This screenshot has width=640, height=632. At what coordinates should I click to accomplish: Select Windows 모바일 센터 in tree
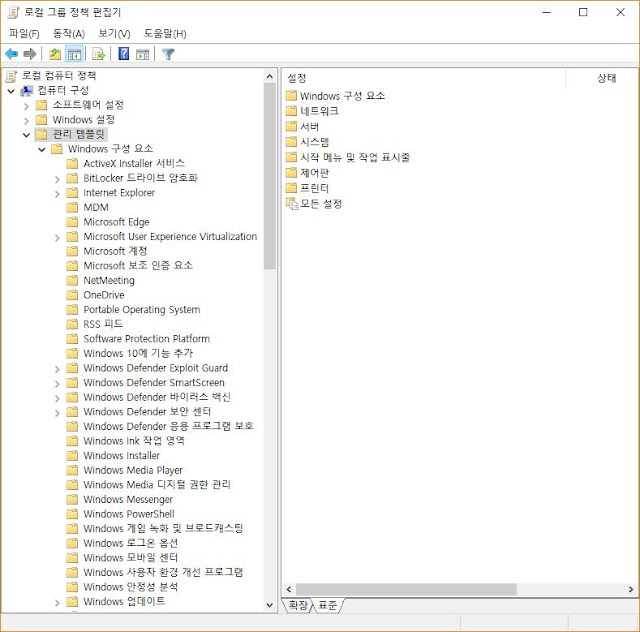coord(131,557)
